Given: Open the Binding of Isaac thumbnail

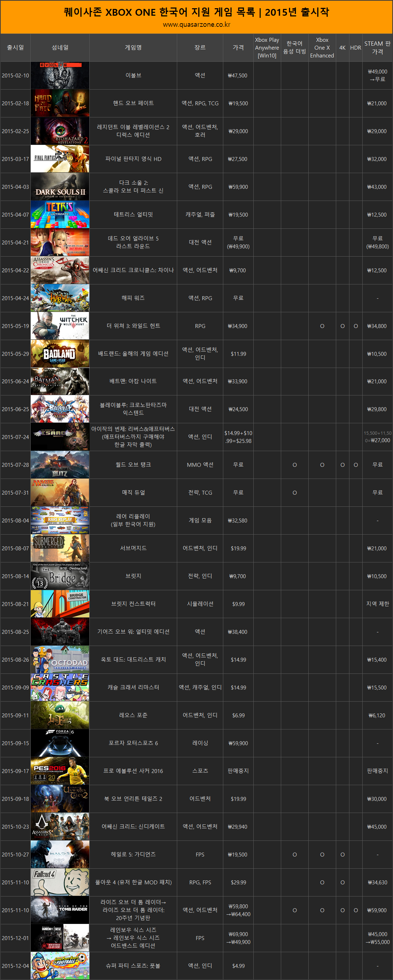Looking at the screenshot, I should pos(60,437).
